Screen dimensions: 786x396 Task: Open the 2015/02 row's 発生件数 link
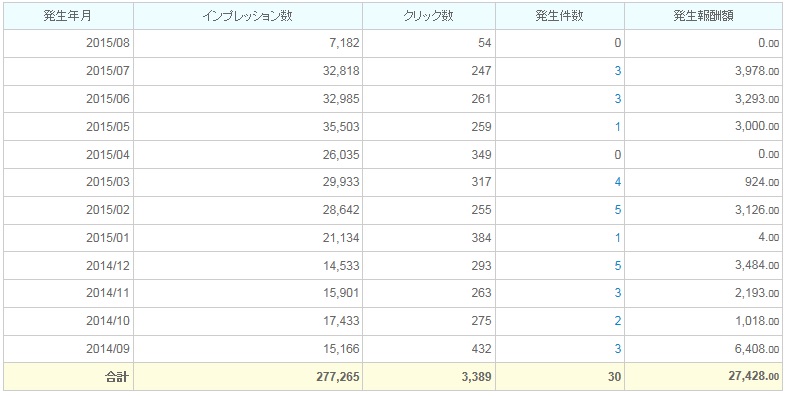click(618, 210)
